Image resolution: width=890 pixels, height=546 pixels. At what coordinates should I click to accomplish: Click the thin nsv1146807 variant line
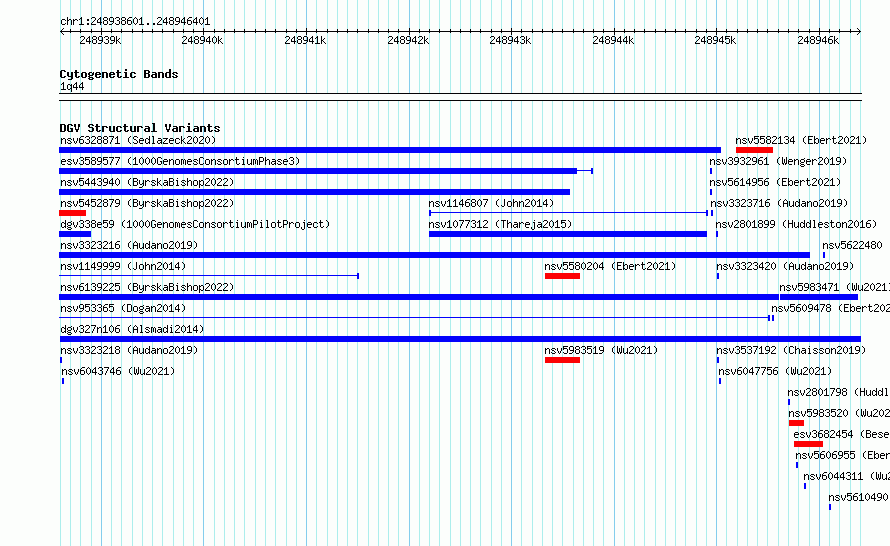click(568, 213)
